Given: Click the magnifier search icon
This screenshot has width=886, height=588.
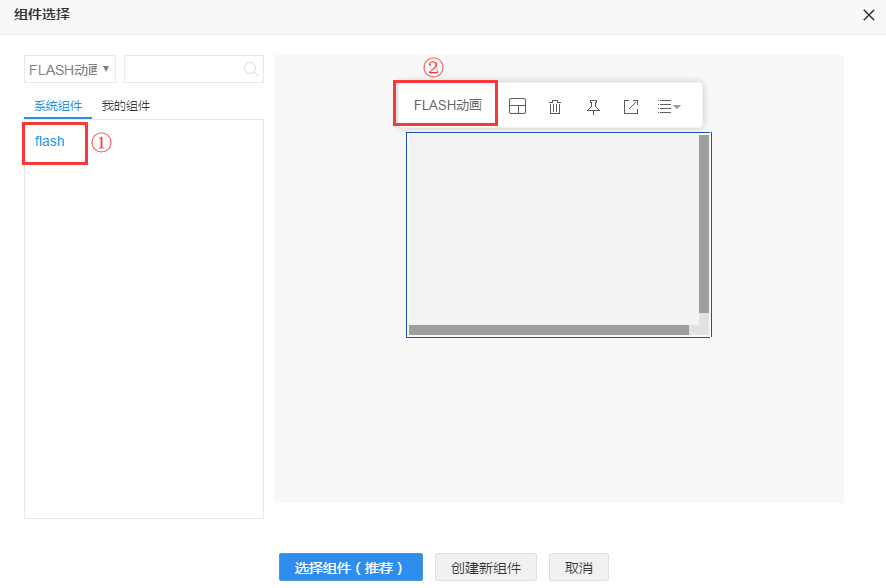Looking at the screenshot, I should pos(251,69).
